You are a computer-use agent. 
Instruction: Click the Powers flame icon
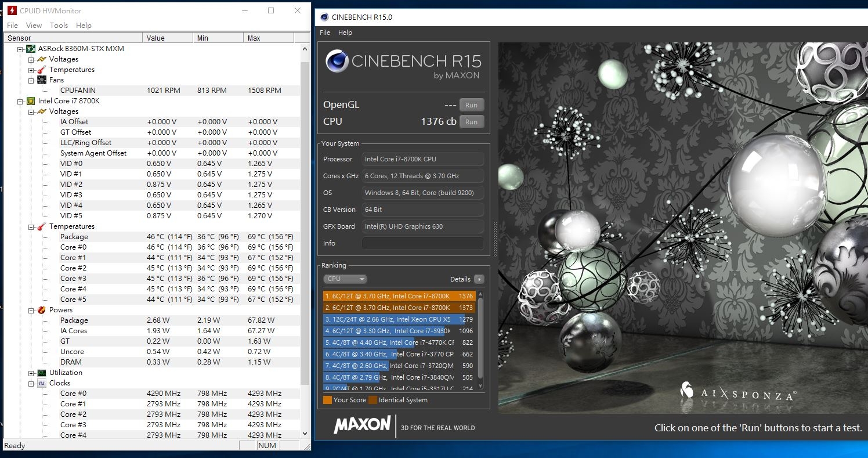tap(42, 310)
